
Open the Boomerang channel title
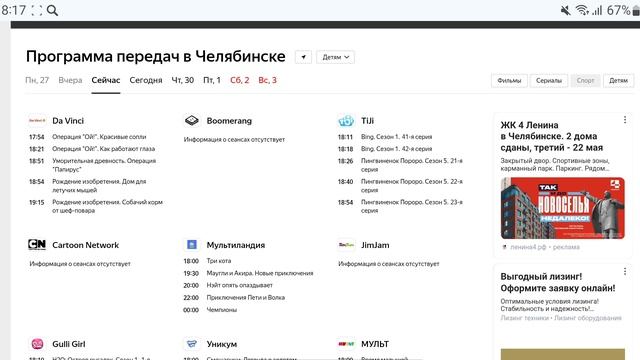229,121
